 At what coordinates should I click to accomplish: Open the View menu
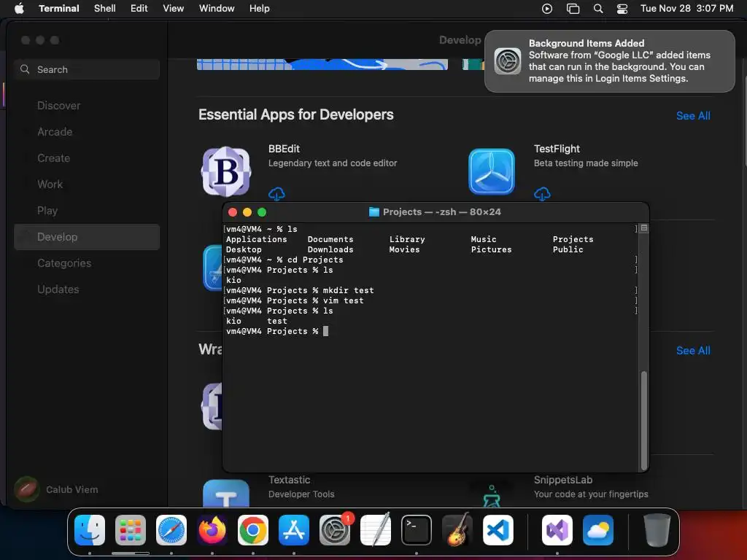click(x=174, y=8)
